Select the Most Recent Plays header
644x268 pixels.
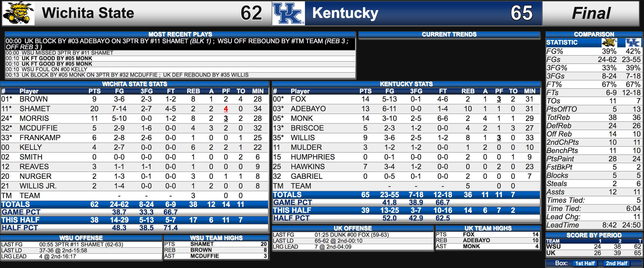pyautogui.click(x=180, y=34)
